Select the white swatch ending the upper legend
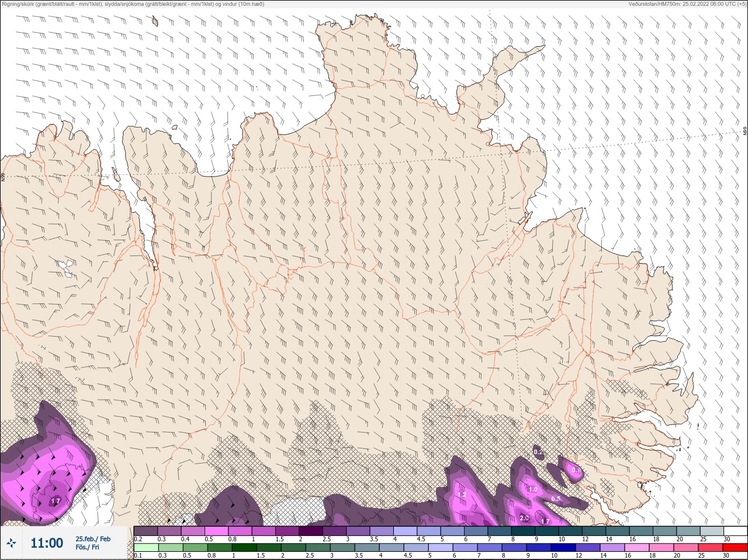Image resolution: width=748 pixels, height=560 pixels. point(736,531)
